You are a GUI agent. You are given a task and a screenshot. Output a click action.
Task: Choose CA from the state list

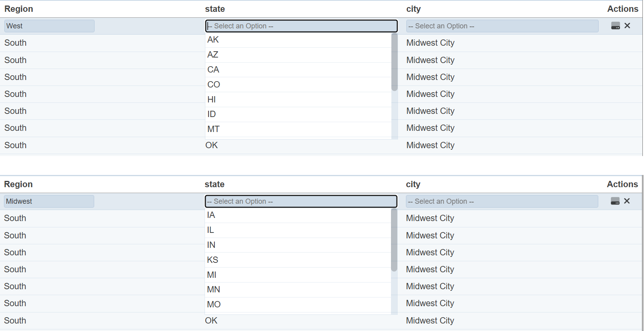pos(213,70)
